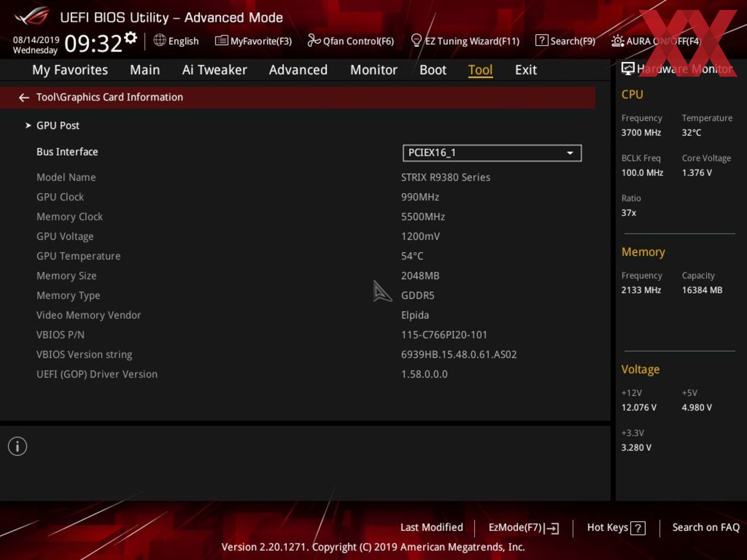Viewport: 747px width, 560px height.
Task: Click the ROG logo icon
Action: coord(32,16)
